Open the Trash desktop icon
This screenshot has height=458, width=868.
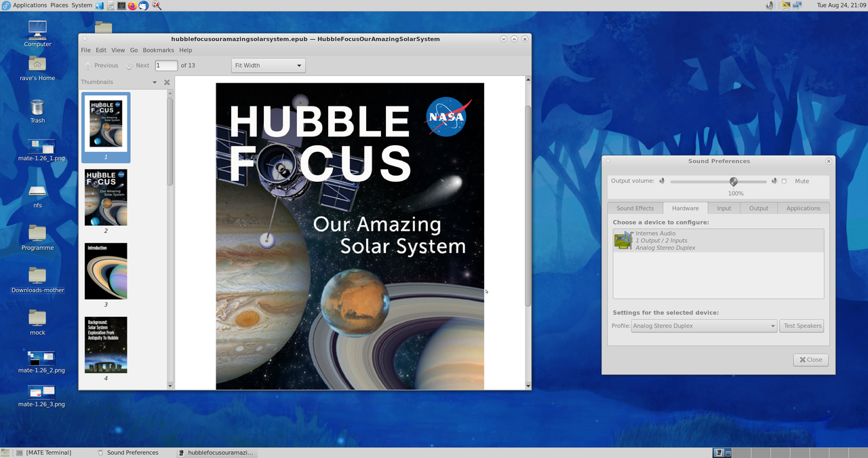point(37,107)
